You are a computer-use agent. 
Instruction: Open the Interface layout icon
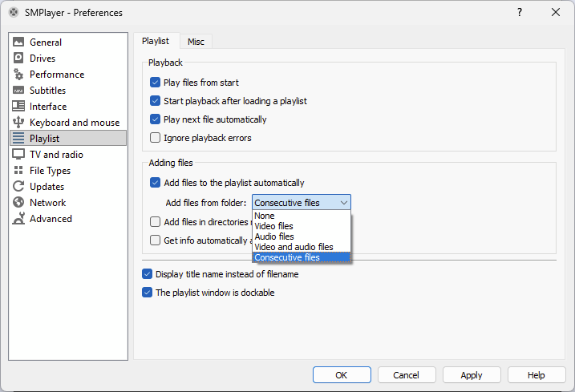point(18,106)
